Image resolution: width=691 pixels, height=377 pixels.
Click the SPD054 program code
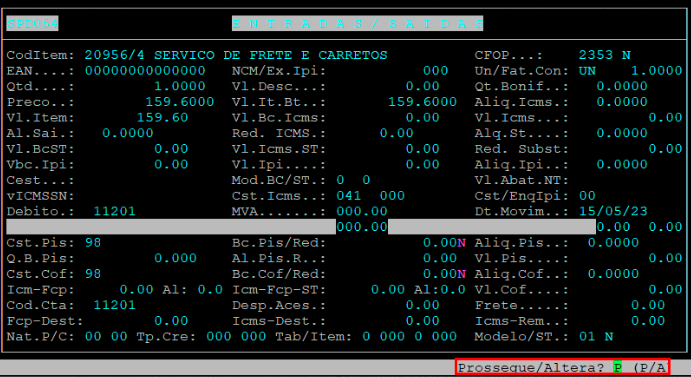(32, 23)
